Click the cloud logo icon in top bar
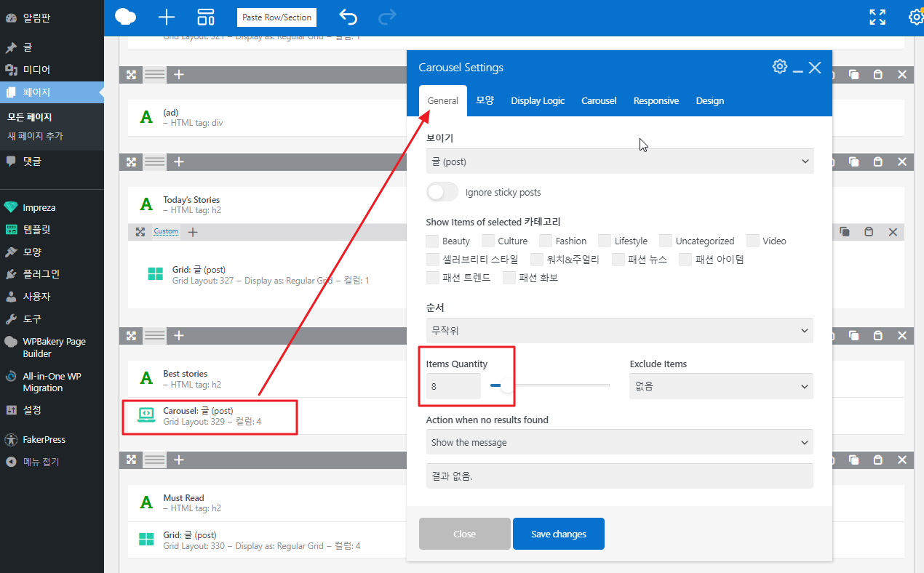924x573 pixels. 126,17
